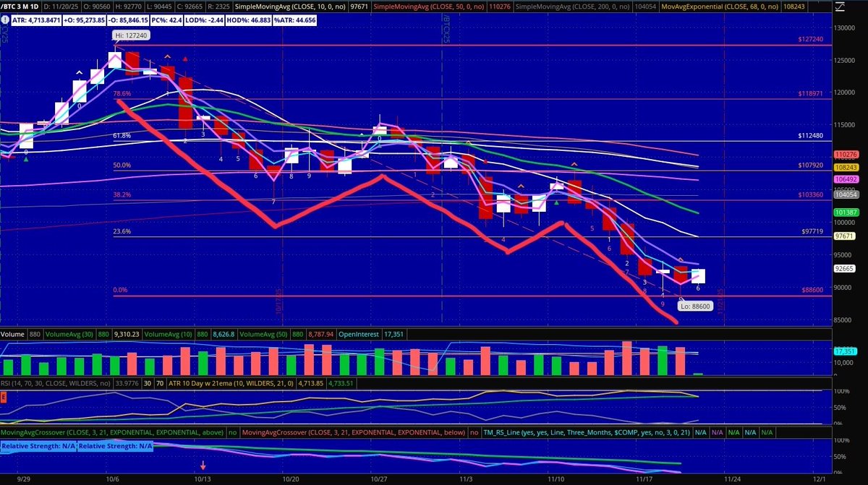Click the red E marker in RSI panel
This screenshot has width=868, height=485.
coord(4,396)
